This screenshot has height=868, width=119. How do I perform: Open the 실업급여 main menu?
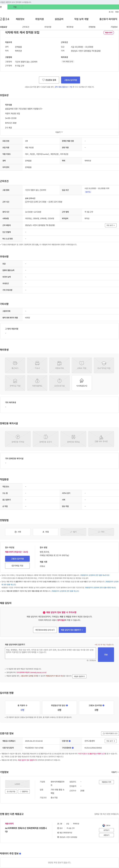click(59, 19)
